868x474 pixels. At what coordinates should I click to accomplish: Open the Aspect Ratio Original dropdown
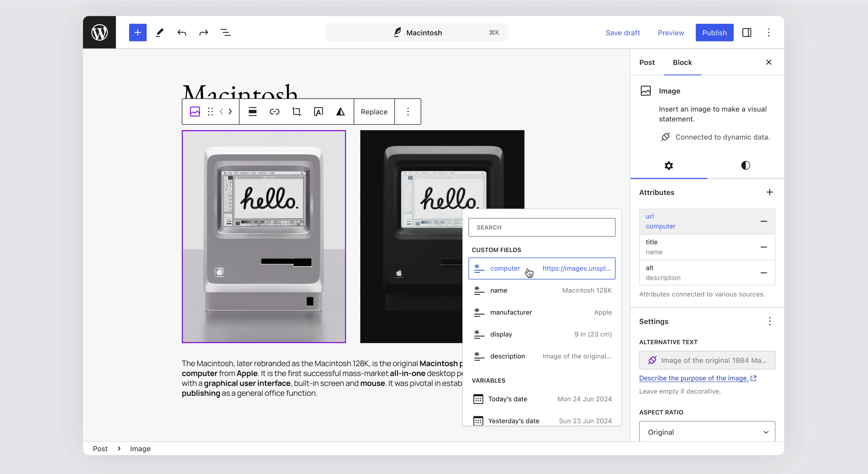coord(707,432)
